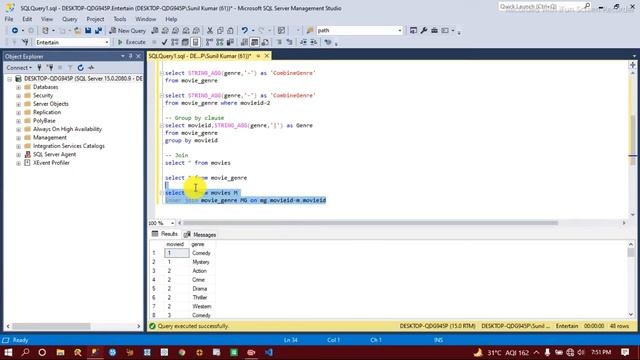The height and width of the screenshot is (360, 640).
Task: Click the Results to Text icon
Action: [244, 42]
